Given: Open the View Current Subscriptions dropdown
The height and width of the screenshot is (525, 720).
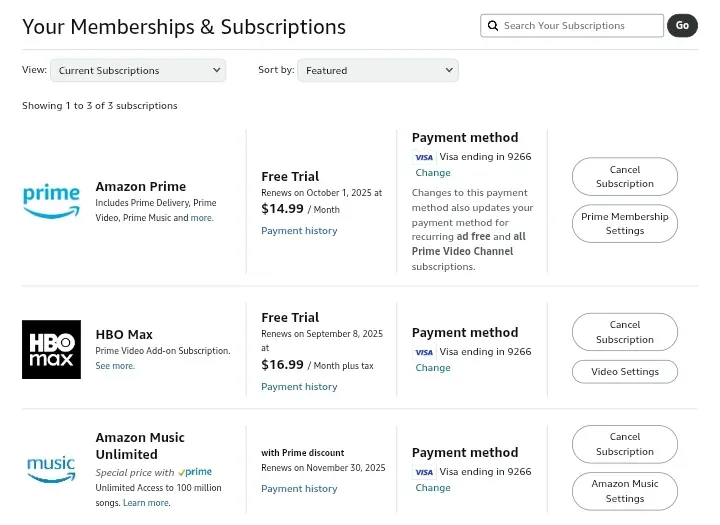Looking at the screenshot, I should [138, 70].
